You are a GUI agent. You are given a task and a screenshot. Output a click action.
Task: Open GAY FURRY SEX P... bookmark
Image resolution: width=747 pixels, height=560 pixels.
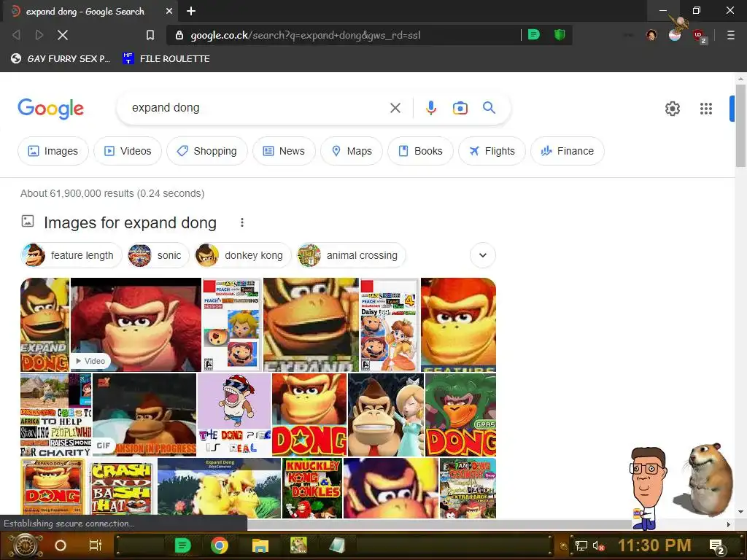pos(61,58)
